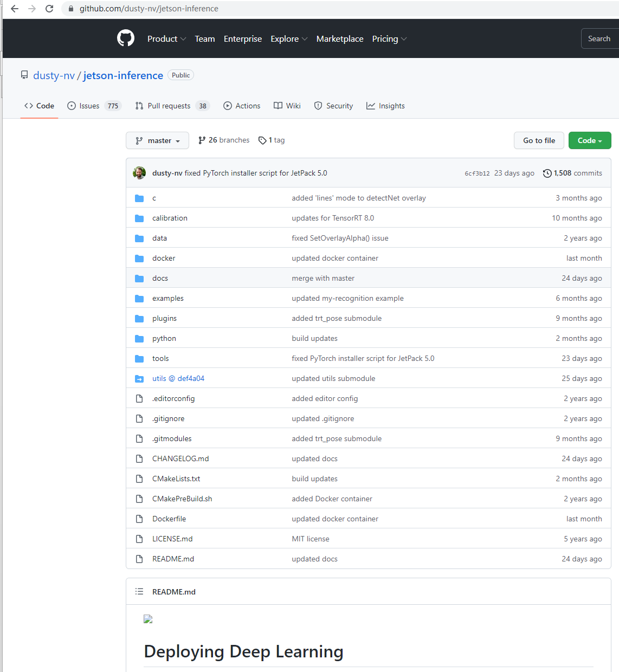619x672 pixels.
Task: Click the GitHub Octocat logo
Action: click(126, 38)
